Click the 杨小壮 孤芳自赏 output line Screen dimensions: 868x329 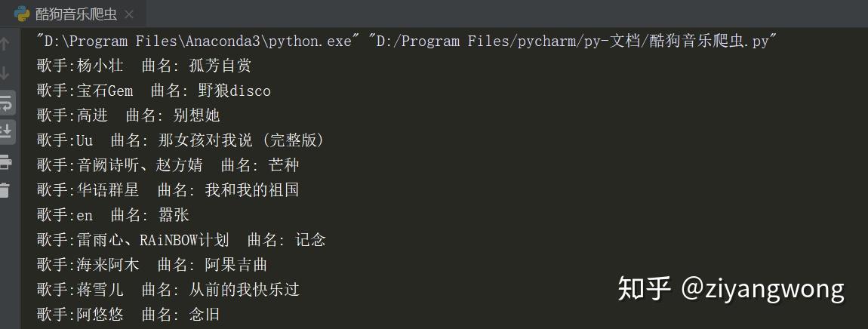[x=144, y=66]
